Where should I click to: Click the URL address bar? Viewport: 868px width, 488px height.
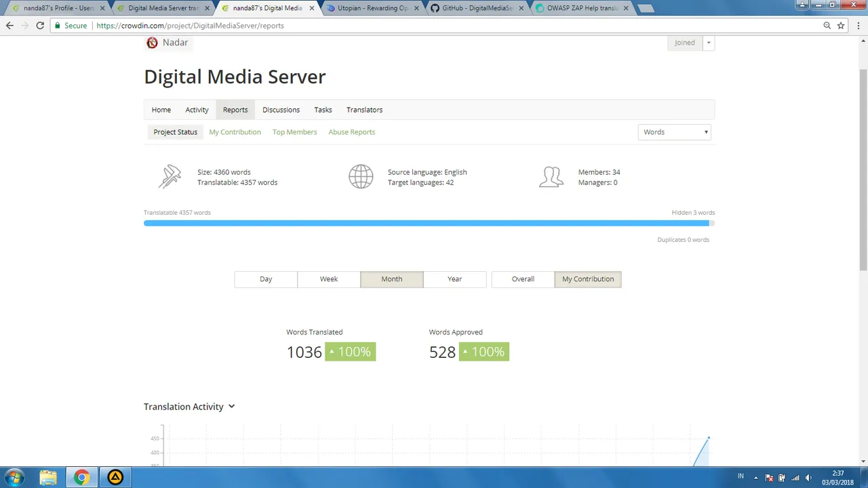coord(434,26)
